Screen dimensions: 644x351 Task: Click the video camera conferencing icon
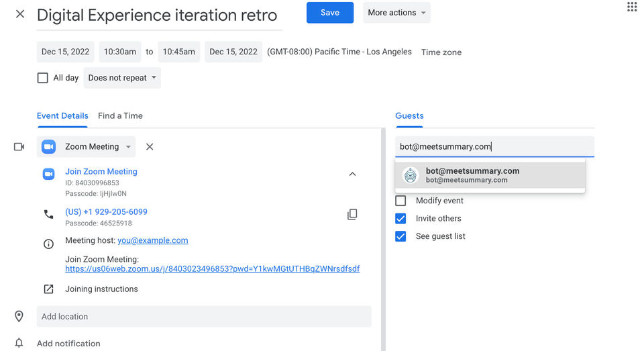(19, 147)
